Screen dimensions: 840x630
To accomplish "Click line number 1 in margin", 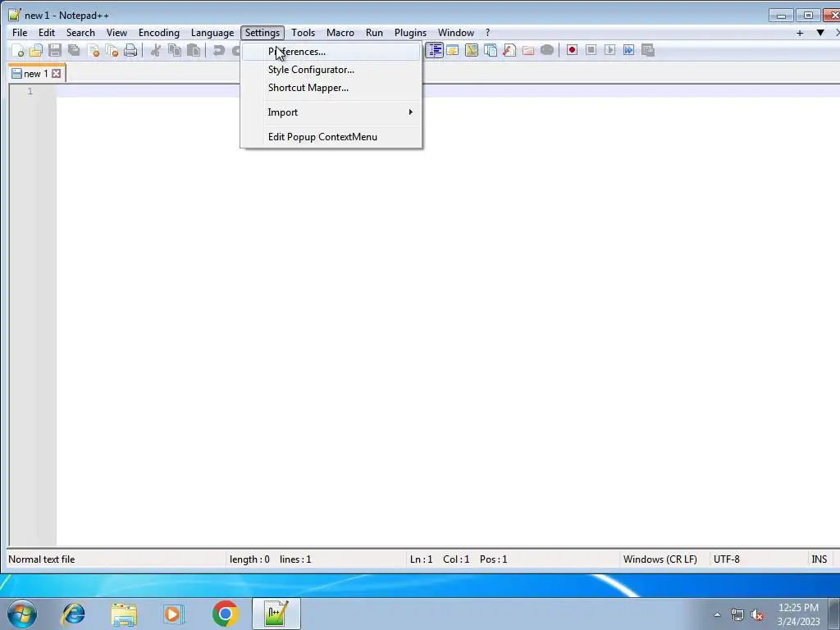I will point(30,91).
